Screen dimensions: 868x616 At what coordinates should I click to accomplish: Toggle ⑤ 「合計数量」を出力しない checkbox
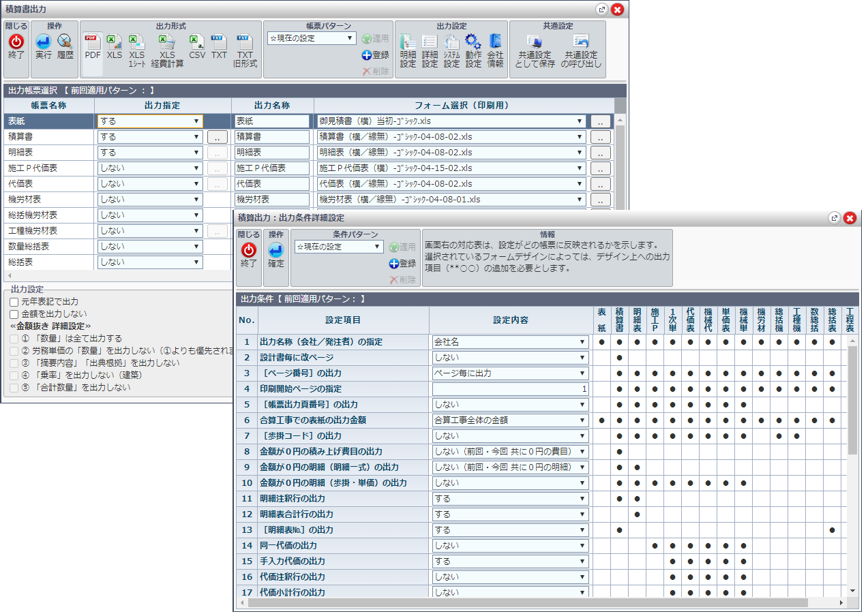pos(14,388)
